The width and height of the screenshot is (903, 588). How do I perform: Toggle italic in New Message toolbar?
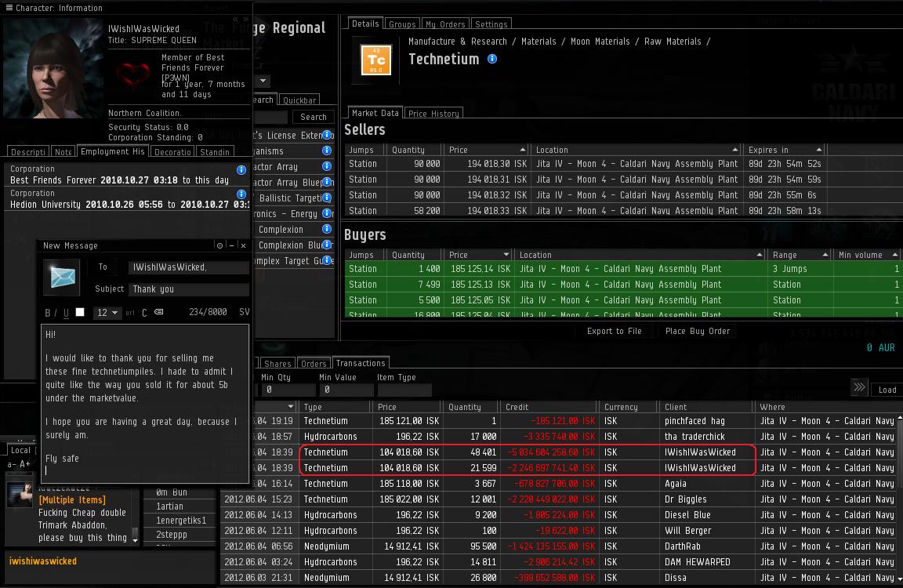coord(56,313)
